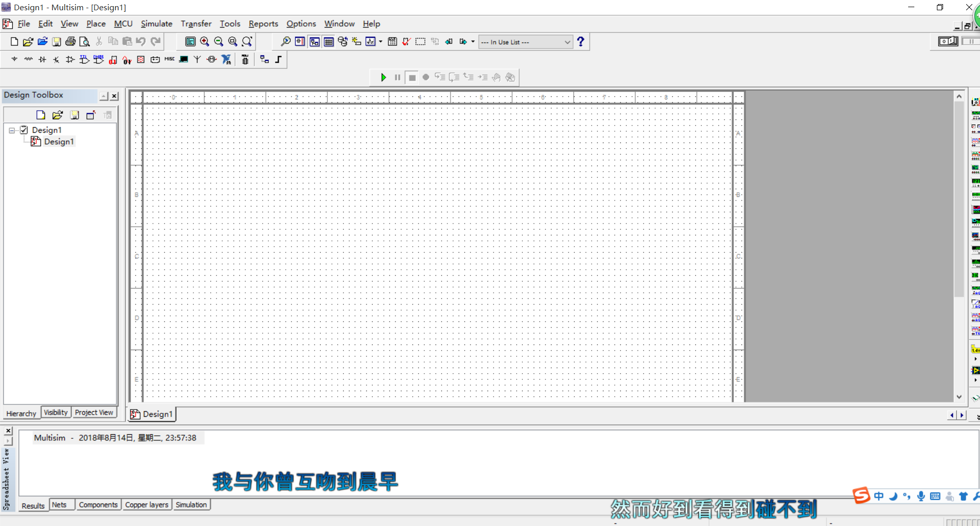Open the File menu
This screenshot has width=980, height=526.
point(24,24)
